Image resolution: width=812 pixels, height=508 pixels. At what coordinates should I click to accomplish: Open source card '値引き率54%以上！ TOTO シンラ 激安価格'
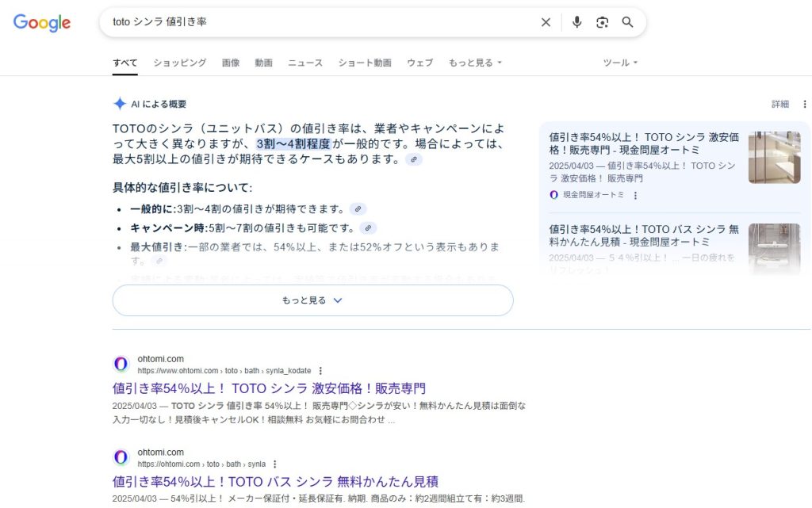[x=644, y=143]
